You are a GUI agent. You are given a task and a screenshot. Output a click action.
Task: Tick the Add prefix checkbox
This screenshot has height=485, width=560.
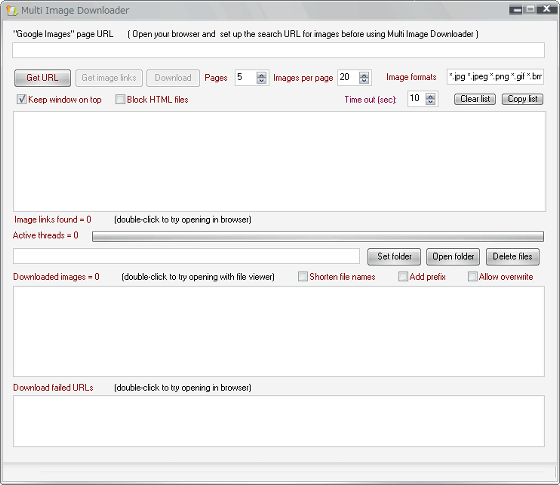pyautogui.click(x=402, y=276)
